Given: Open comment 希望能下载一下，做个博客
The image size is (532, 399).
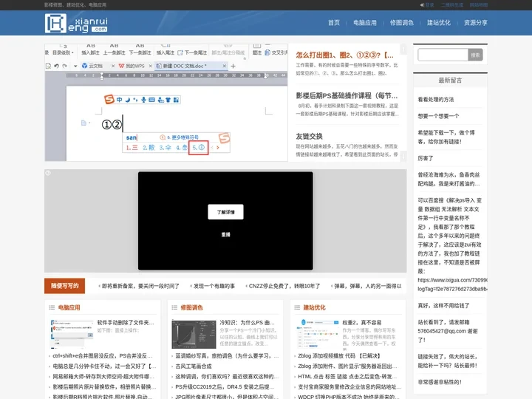Looking at the screenshot, I should (x=446, y=137).
